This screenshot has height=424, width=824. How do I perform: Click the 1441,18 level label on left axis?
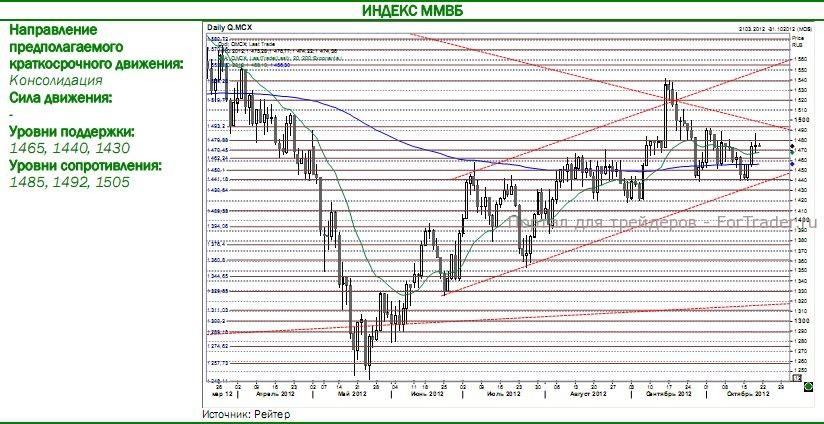(218, 179)
